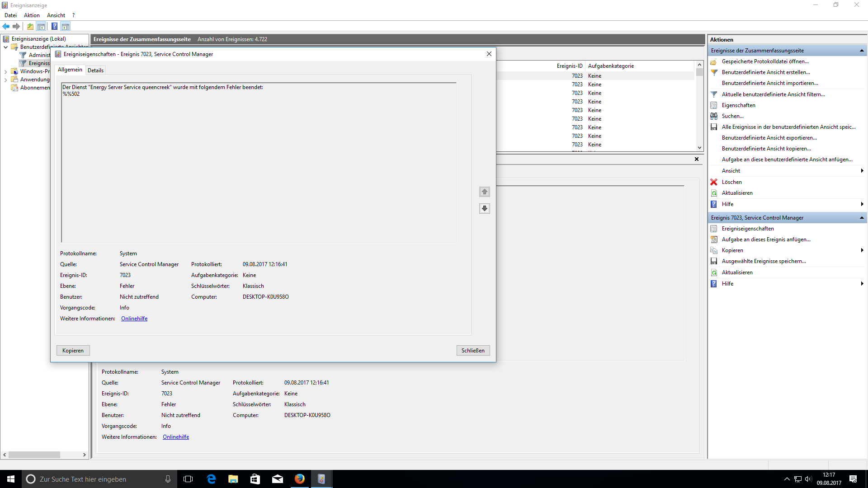Open Firefox from the taskbar

[x=299, y=479]
